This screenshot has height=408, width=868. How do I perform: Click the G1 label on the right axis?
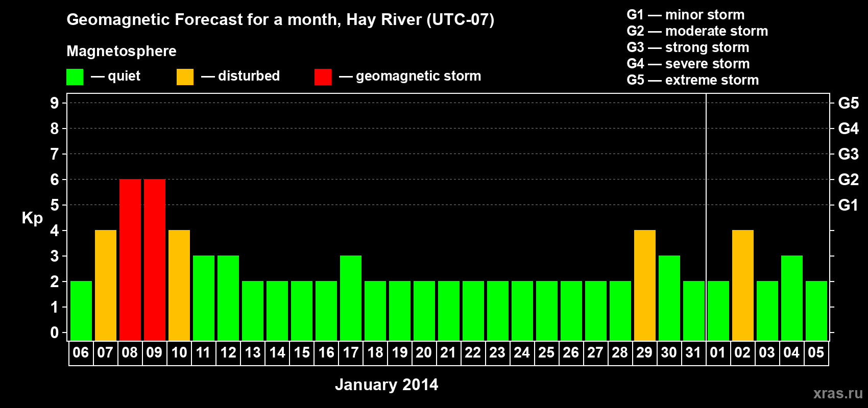pos(848,205)
